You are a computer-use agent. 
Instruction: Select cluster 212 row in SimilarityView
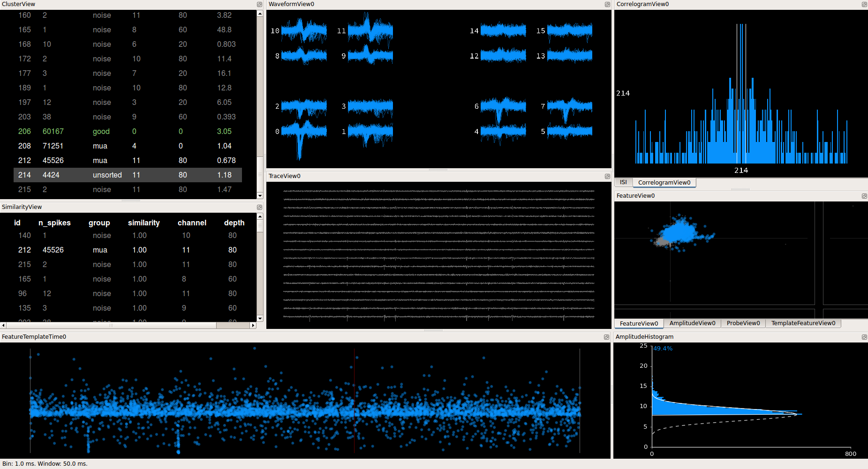(94, 250)
